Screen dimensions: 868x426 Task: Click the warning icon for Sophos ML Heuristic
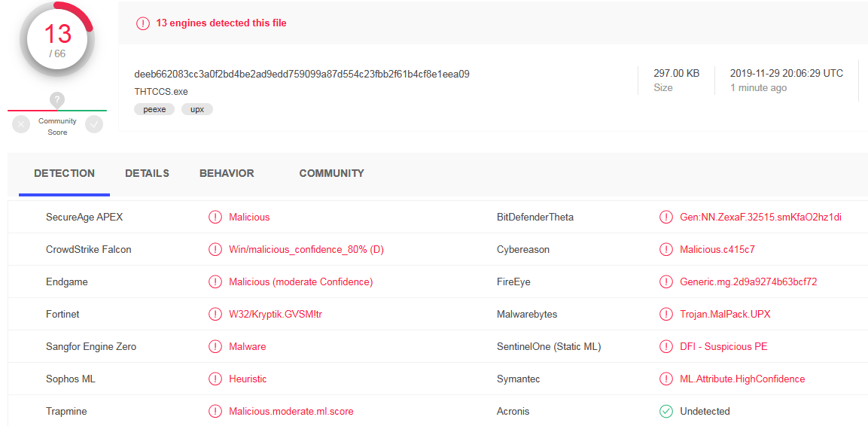click(x=215, y=379)
